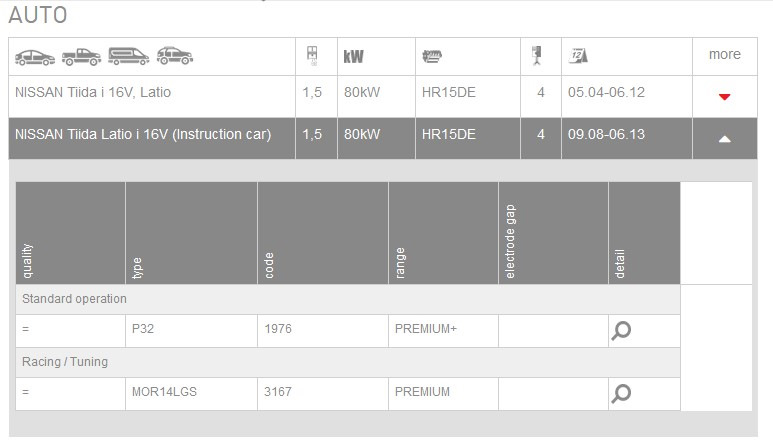This screenshot has width=773, height=447.
Task: Open detail magnifier for P32 plug
Action: 621,331
